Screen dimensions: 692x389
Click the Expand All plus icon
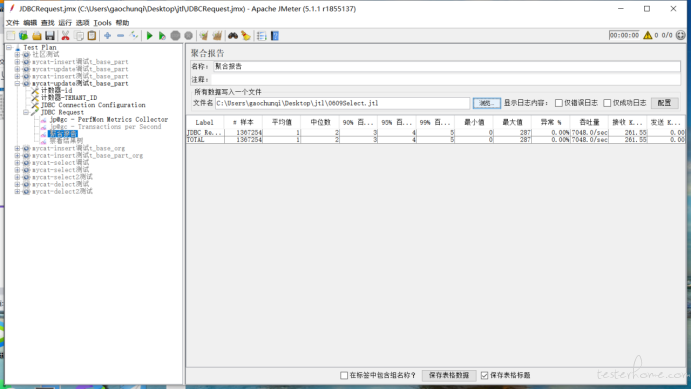coord(107,36)
